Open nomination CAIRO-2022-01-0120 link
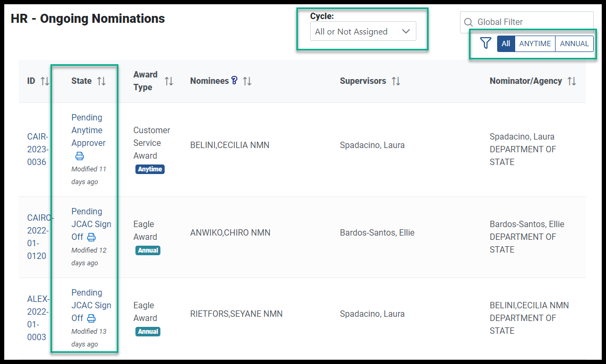 pos(40,237)
